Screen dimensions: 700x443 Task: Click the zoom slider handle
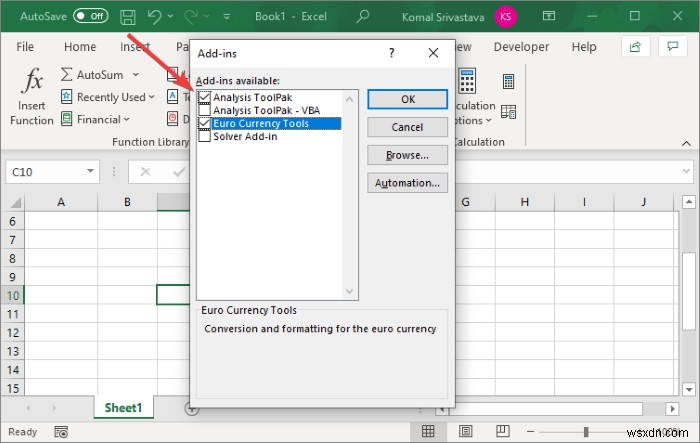[x=586, y=432]
